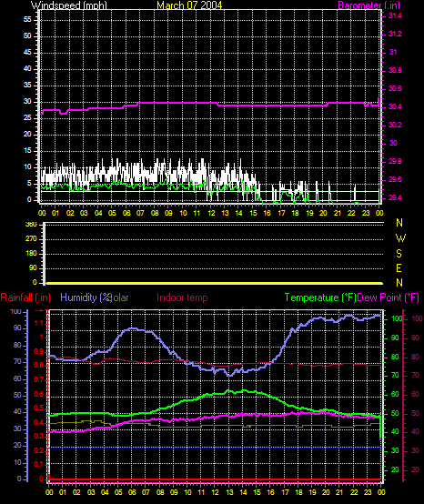Click the W compass label on direction chart

pyautogui.click(x=400, y=238)
